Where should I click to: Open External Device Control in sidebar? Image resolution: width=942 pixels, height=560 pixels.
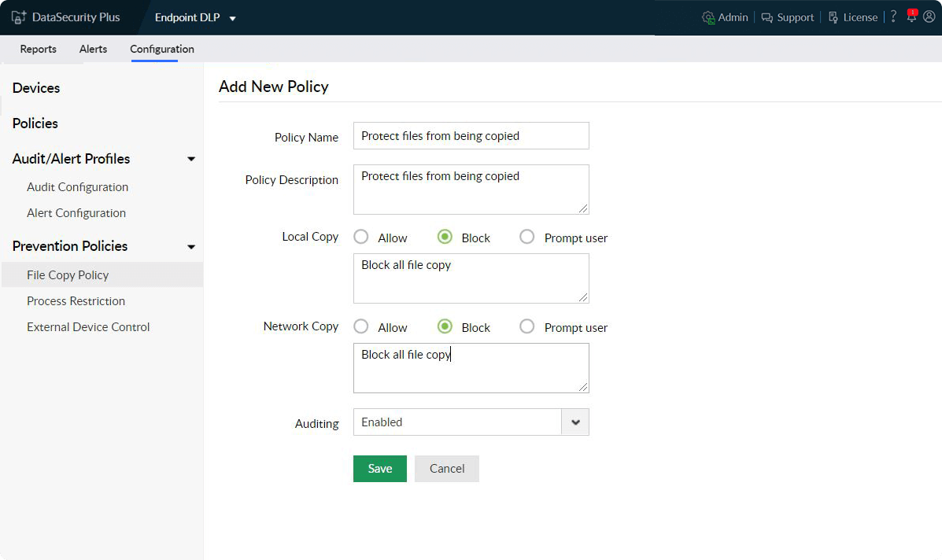point(88,327)
